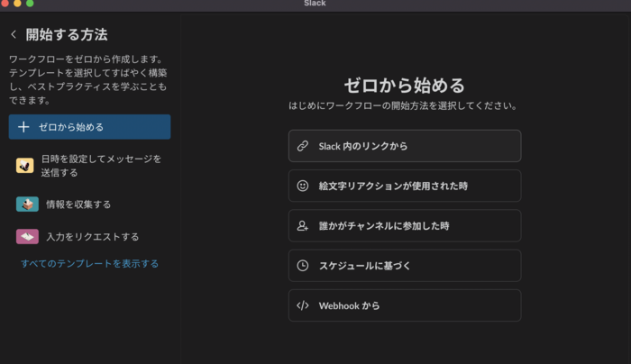Click the add-person channel join icon
Screen dimensions: 631x364
[303, 225]
